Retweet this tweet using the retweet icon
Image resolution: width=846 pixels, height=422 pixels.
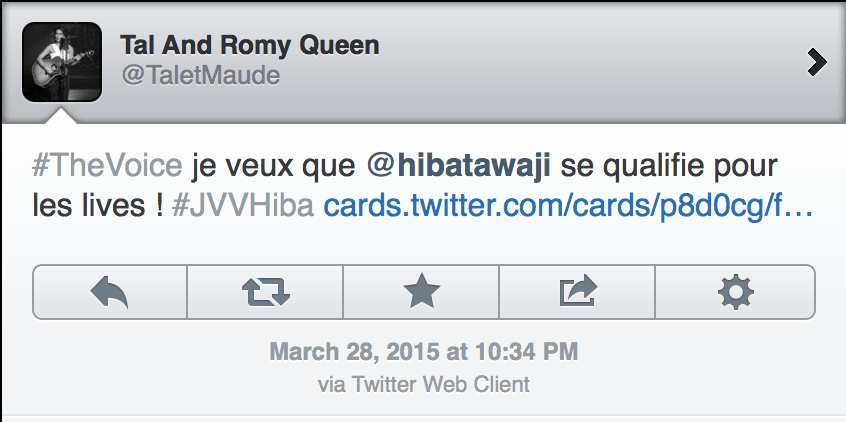(266, 292)
